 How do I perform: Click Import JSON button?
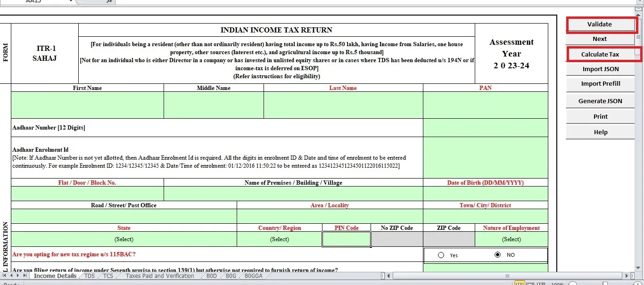tap(601, 69)
